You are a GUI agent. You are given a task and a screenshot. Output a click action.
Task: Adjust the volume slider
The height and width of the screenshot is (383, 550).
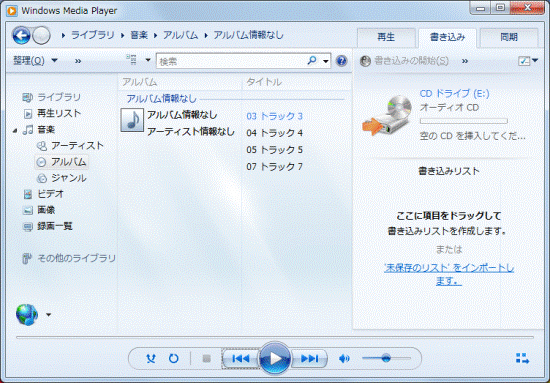click(386, 358)
